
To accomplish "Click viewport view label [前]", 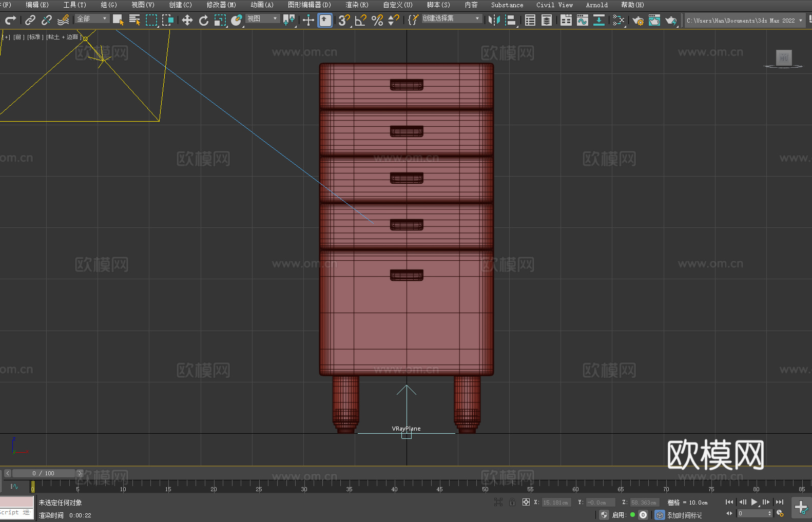I will (19, 37).
